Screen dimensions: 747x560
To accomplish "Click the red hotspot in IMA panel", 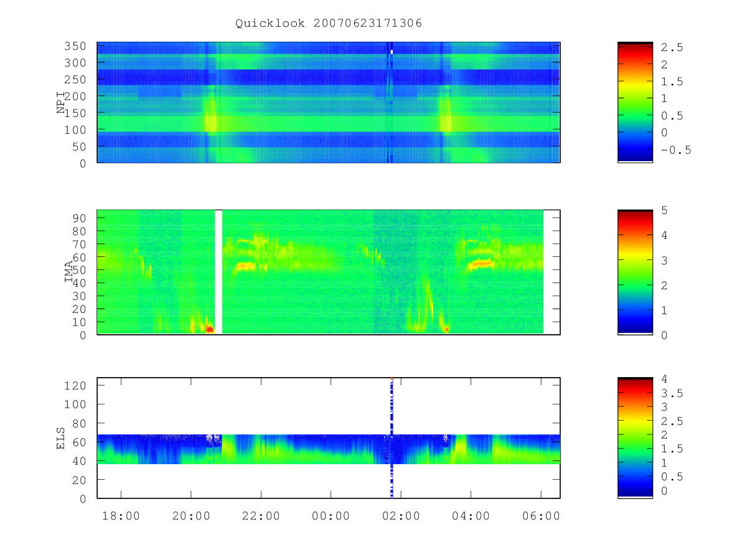I will 209,329.
